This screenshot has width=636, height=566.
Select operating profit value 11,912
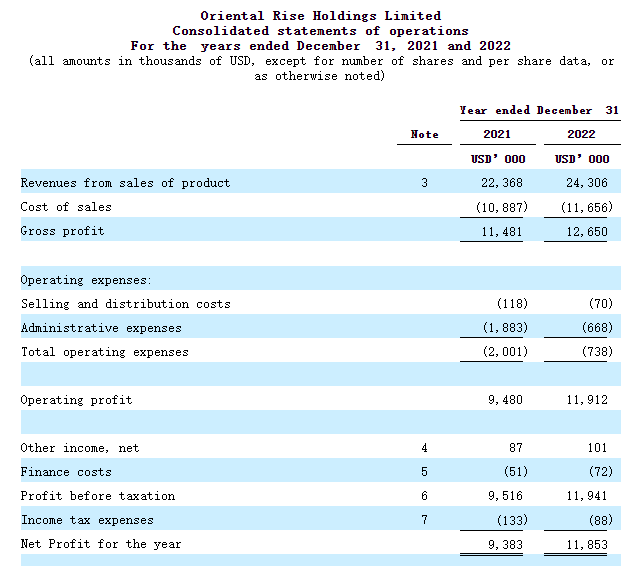(587, 400)
